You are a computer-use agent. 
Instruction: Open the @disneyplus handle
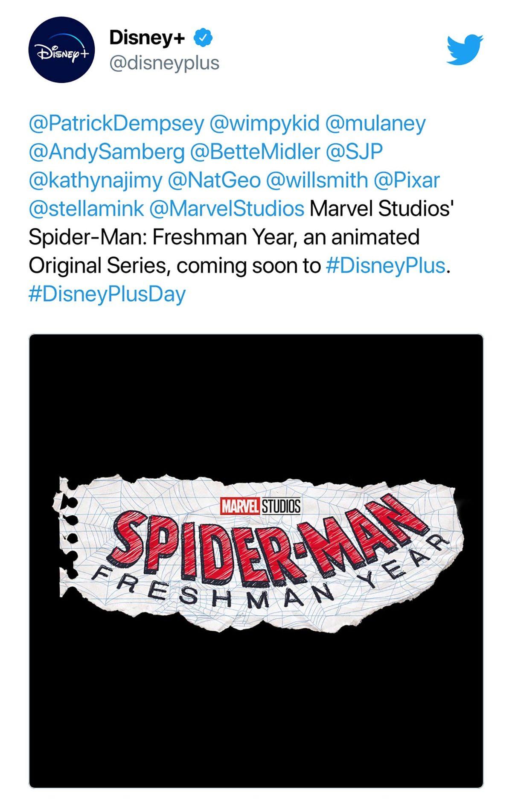[x=165, y=62]
